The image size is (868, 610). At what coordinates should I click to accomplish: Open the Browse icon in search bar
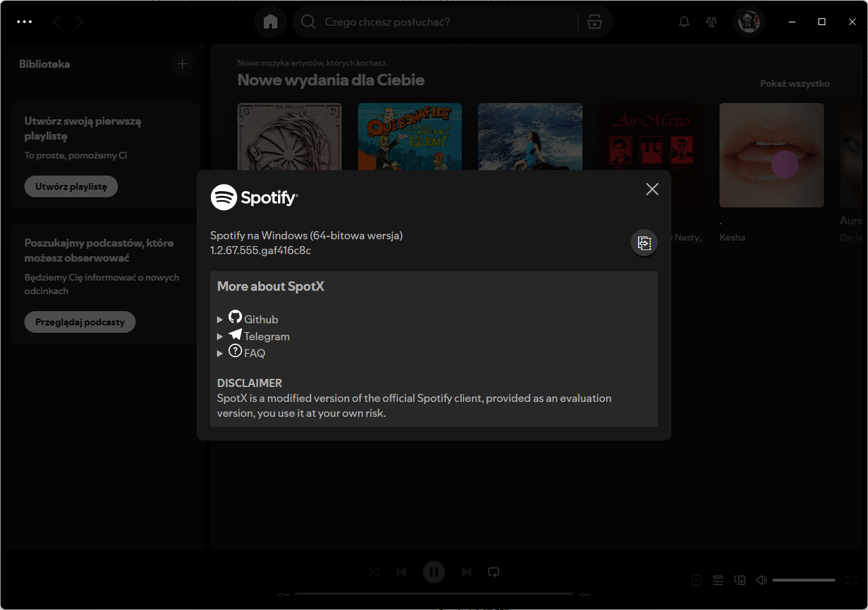coord(595,22)
